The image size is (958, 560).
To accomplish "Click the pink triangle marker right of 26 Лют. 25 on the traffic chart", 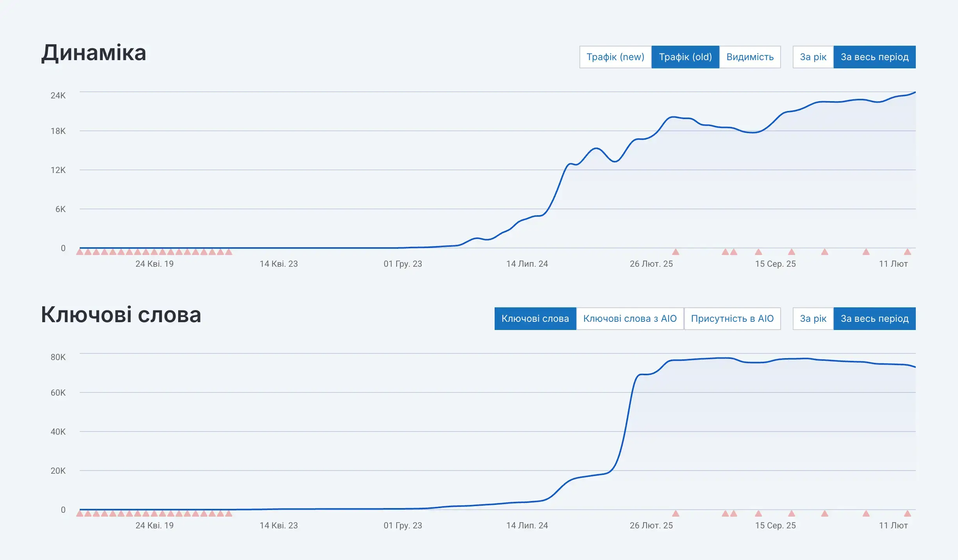I will [676, 252].
